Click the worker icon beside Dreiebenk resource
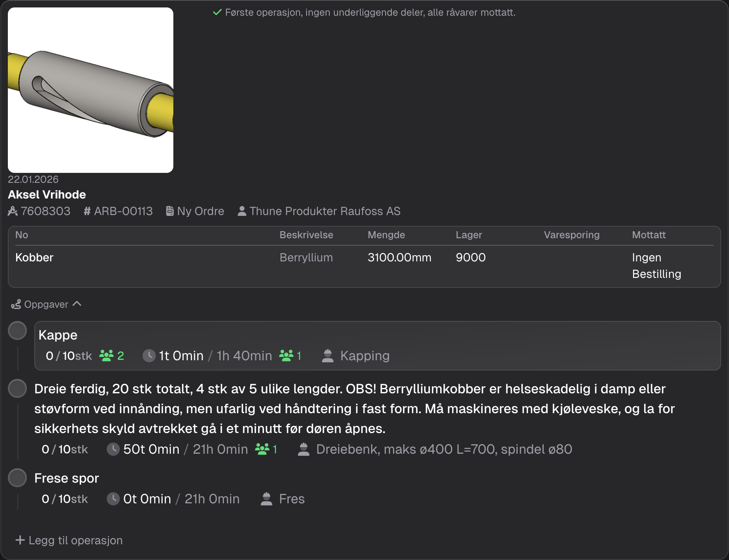The image size is (729, 560). click(304, 449)
